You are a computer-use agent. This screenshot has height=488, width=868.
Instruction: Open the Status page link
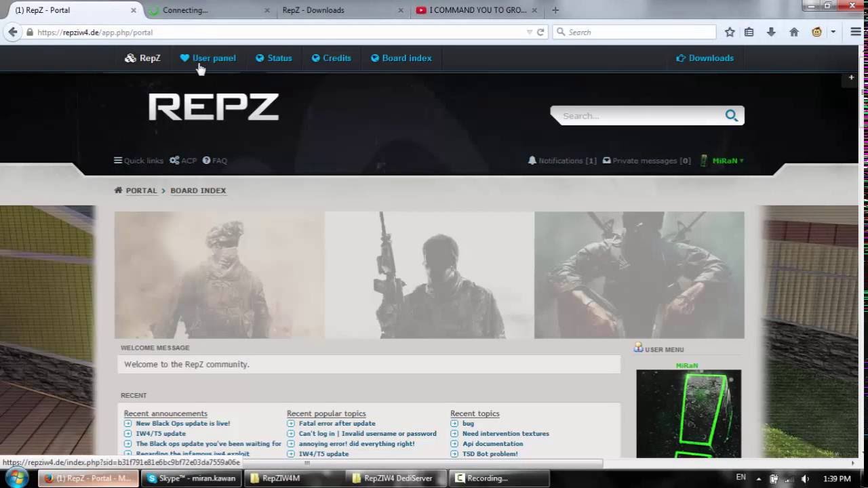pyautogui.click(x=273, y=58)
